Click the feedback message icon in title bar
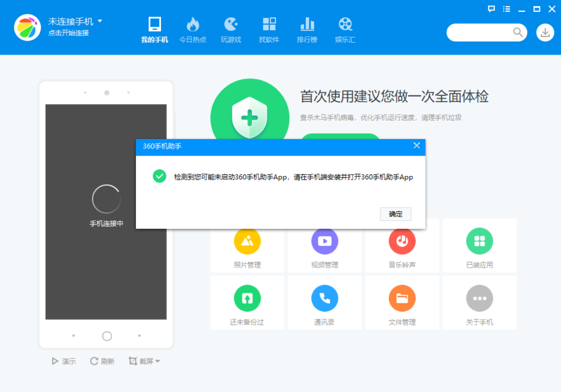Screen dimensions: 561x392 [491, 9]
